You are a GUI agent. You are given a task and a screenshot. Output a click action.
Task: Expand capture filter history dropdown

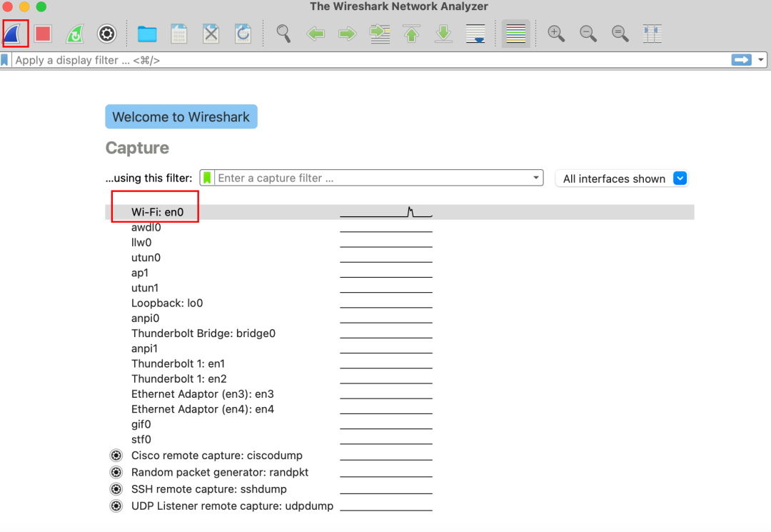pyautogui.click(x=536, y=178)
